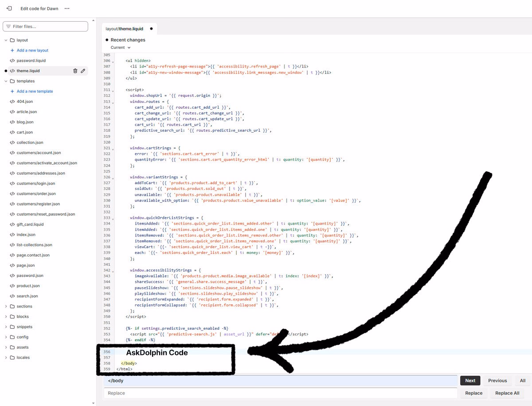532x406 pixels.
Task: Click the Replace button
Action: (473, 393)
